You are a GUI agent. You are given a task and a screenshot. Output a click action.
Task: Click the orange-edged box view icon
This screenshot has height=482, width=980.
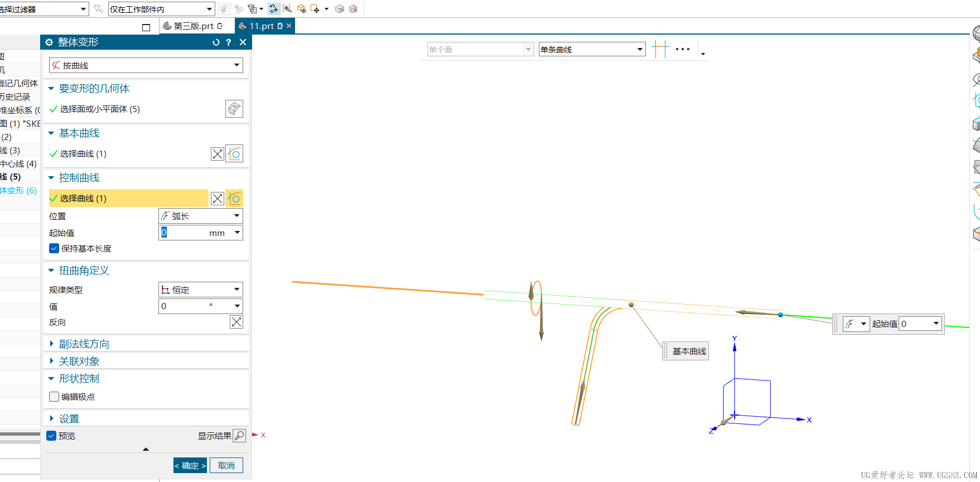pos(353,9)
